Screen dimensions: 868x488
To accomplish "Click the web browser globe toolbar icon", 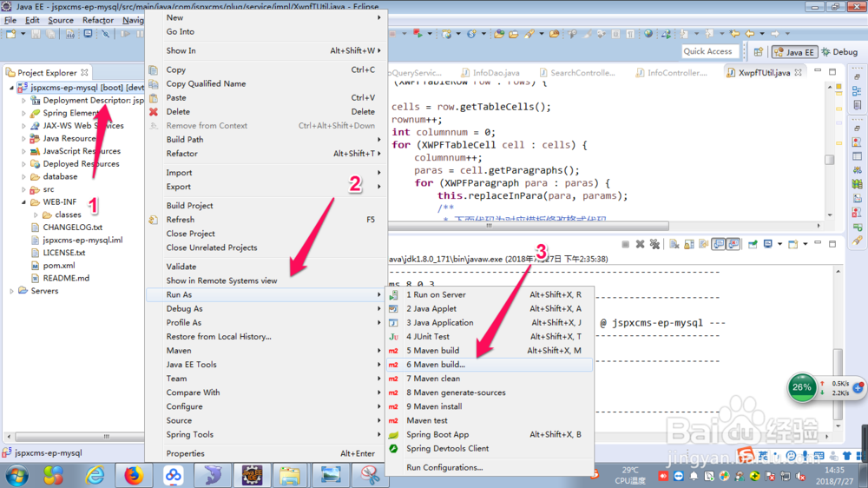I will coord(648,34).
